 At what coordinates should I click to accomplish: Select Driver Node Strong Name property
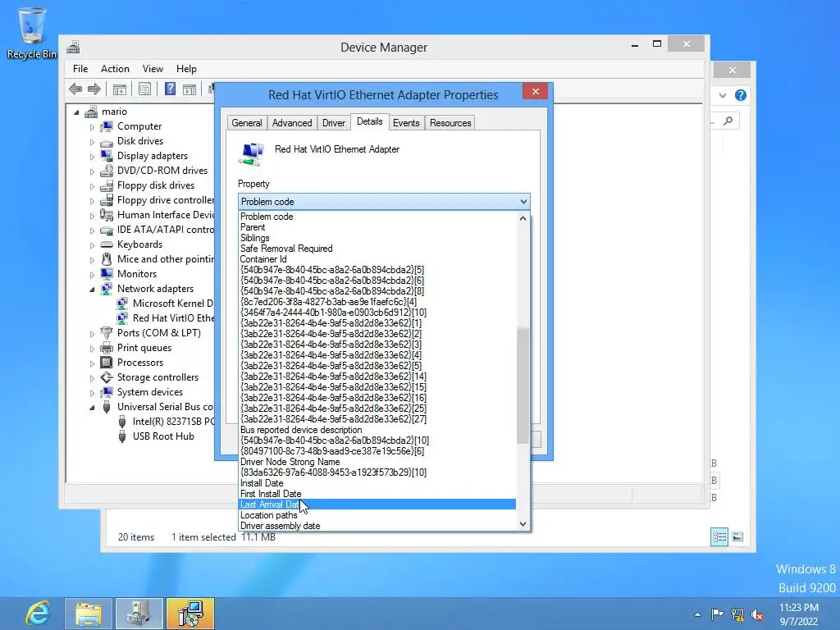377,461
